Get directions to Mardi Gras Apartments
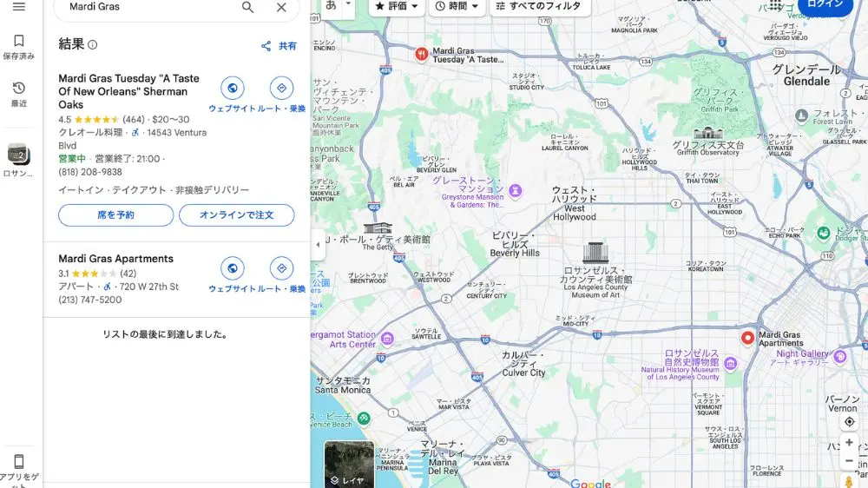This screenshot has width=868, height=488. pos(281,268)
